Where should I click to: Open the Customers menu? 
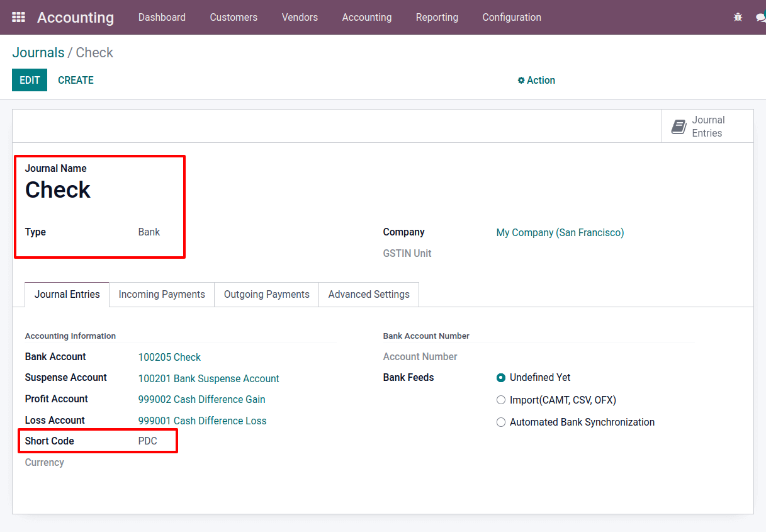pos(234,18)
